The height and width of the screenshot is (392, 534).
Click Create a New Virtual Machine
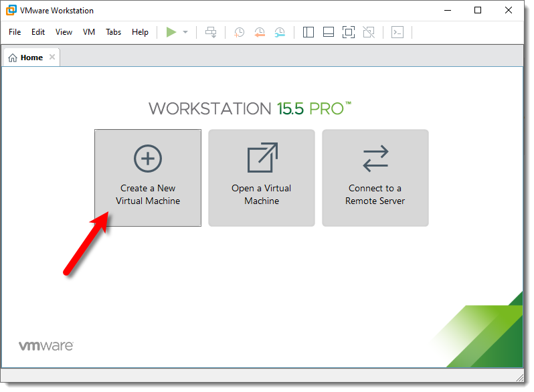tap(148, 178)
